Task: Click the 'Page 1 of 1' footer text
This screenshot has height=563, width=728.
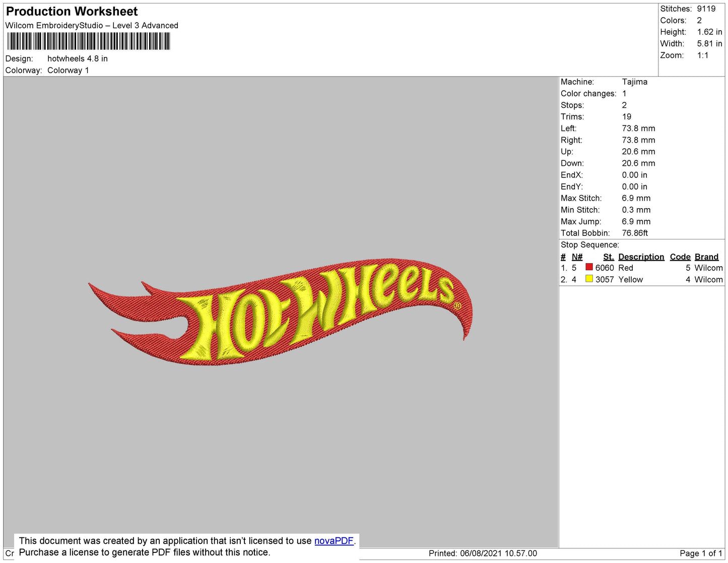Action: [701, 553]
